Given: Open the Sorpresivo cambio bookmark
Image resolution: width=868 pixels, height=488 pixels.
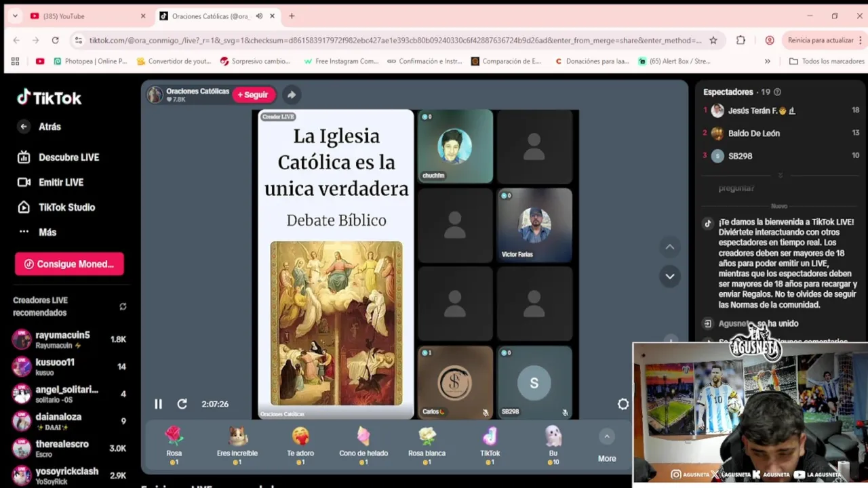Looking at the screenshot, I should 255,61.
